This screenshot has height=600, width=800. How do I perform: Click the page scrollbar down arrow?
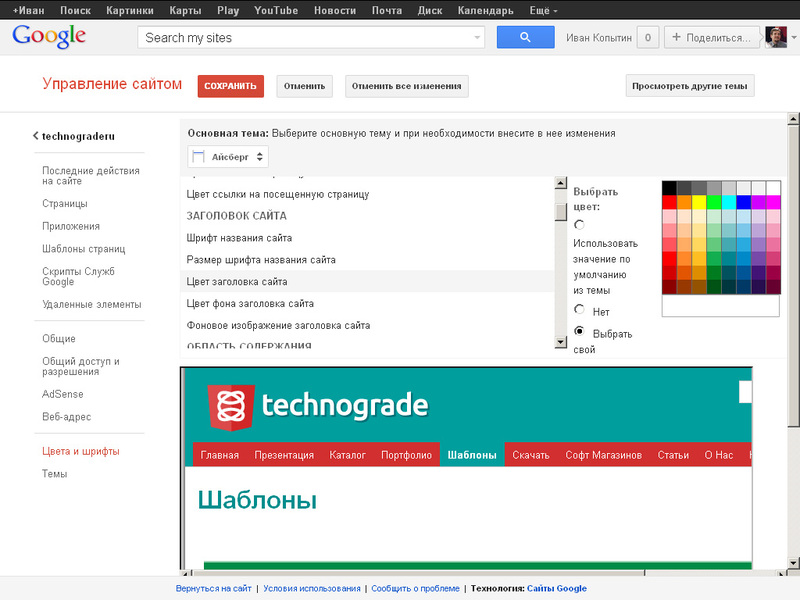pos(793,563)
